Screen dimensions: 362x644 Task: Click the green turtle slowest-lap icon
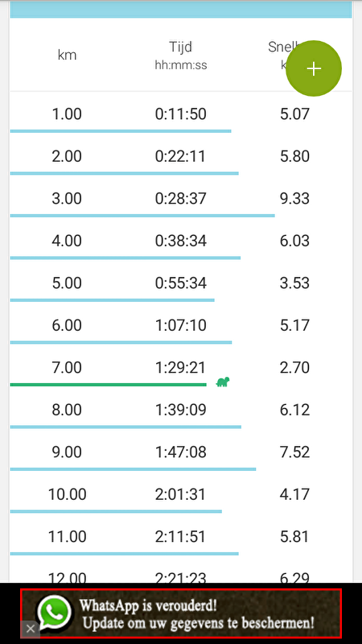point(223,382)
